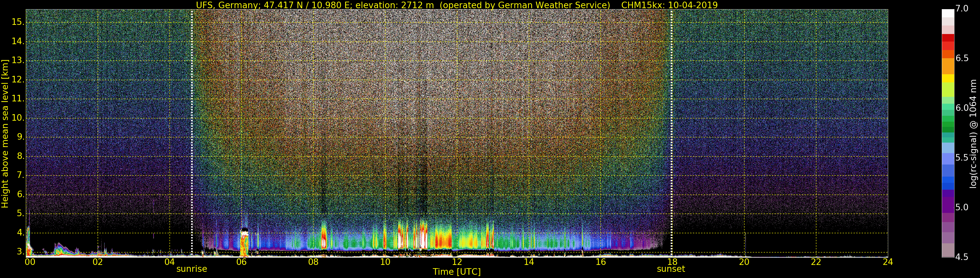This screenshot has height=278, width=980.
Task: Select the 24 tick on the time axis
Action: tap(888, 262)
